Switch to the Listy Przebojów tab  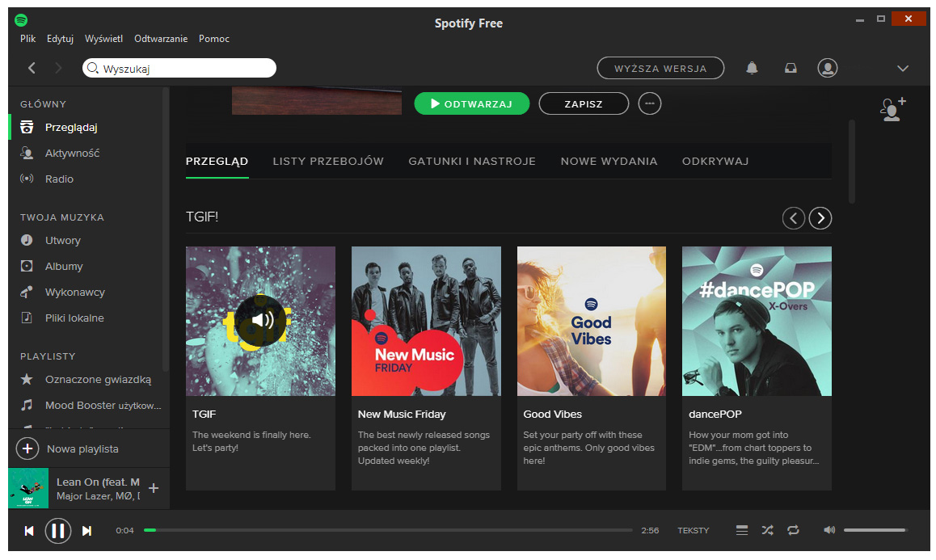328,161
